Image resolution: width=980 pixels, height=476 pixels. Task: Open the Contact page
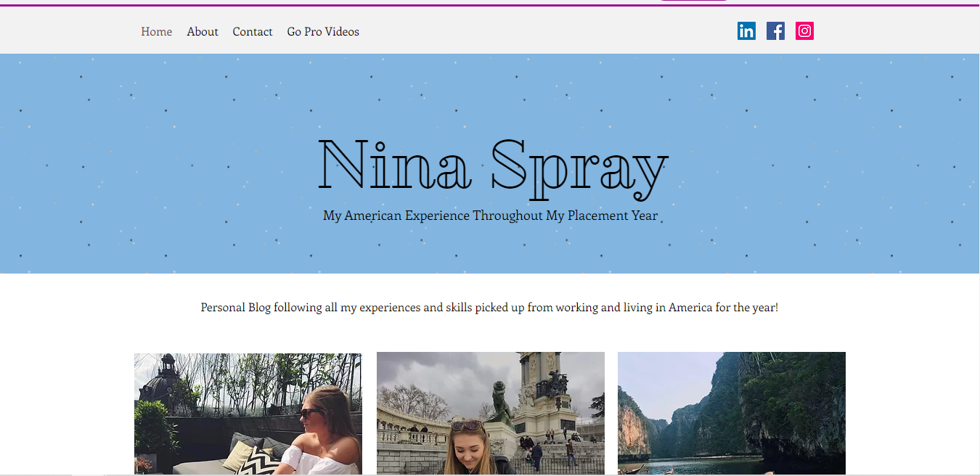[253, 31]
